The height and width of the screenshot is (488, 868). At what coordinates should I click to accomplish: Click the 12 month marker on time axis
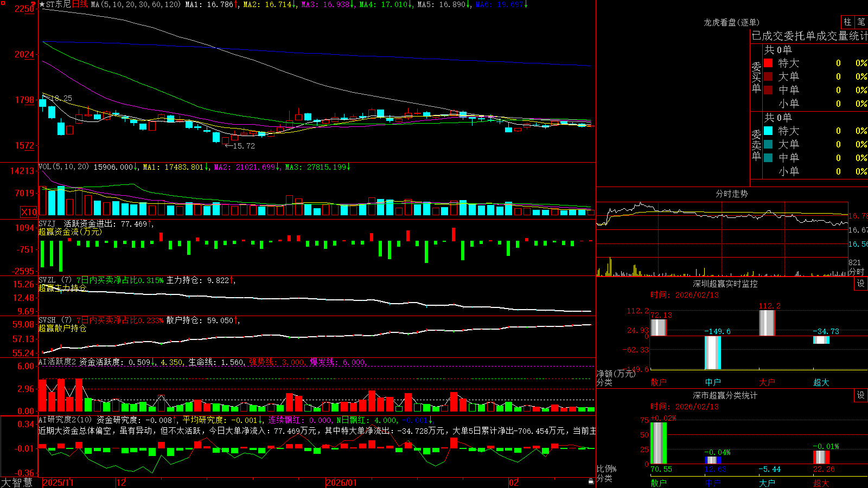[121, 483]
